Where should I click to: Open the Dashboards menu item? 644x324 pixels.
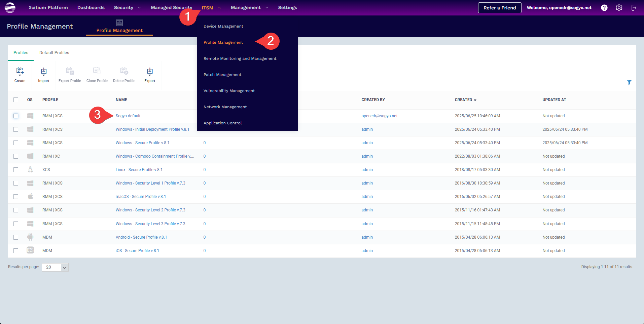(x=91, y=7)
